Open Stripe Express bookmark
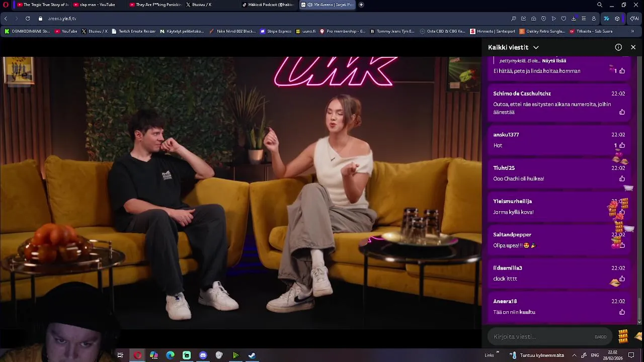Image resolution: width=644 pixels, height=362 pixels. tap(276, 31)
